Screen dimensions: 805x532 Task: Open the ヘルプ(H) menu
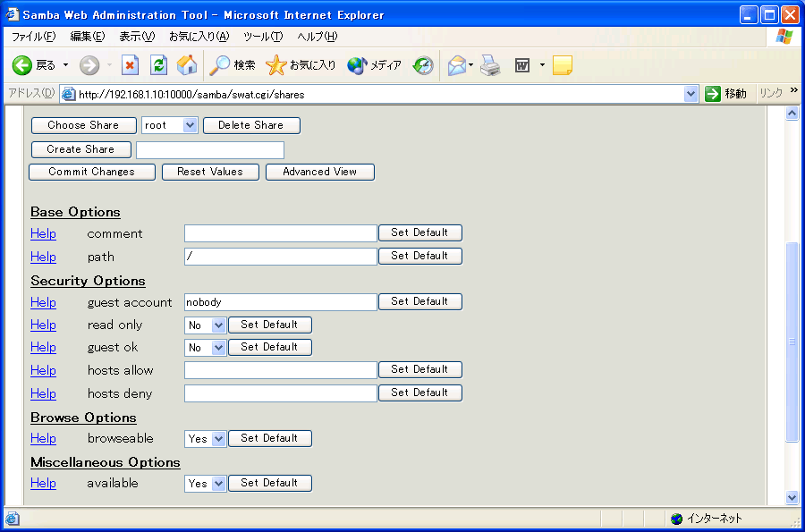pos(318,37)
